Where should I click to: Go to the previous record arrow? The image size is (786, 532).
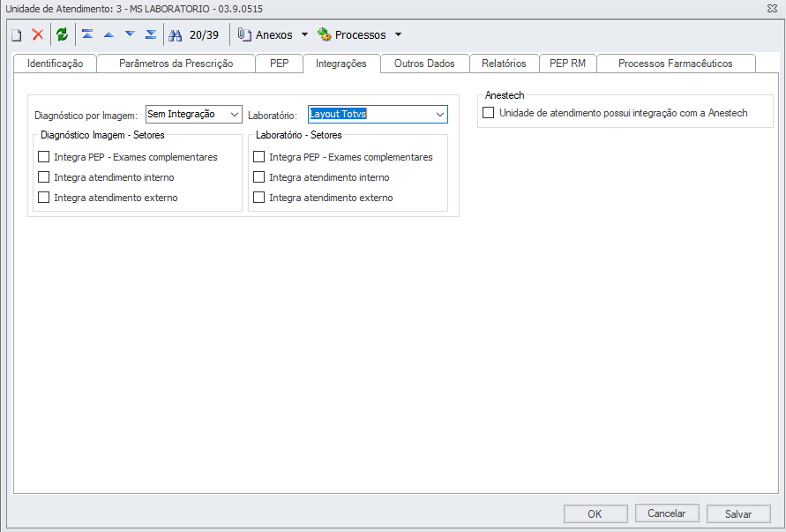[109, 34]
